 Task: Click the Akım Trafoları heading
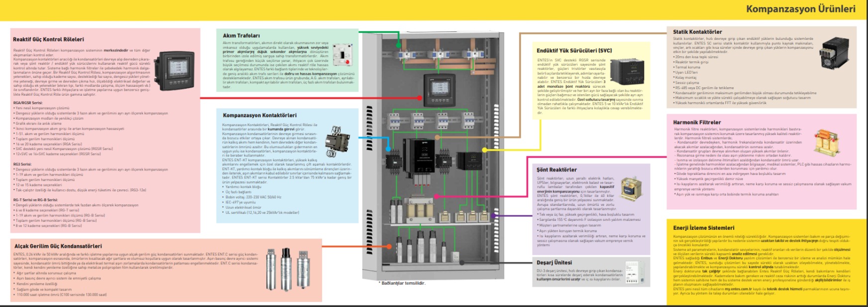pos(241,36)
